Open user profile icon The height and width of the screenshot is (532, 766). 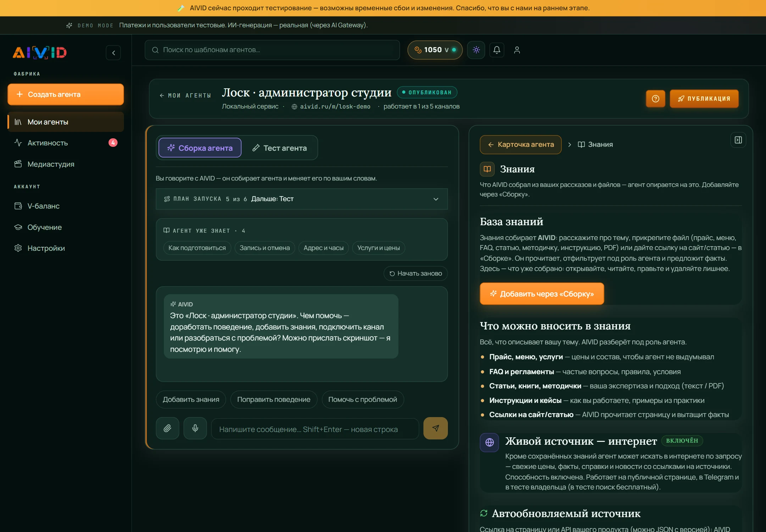[517, 50]
